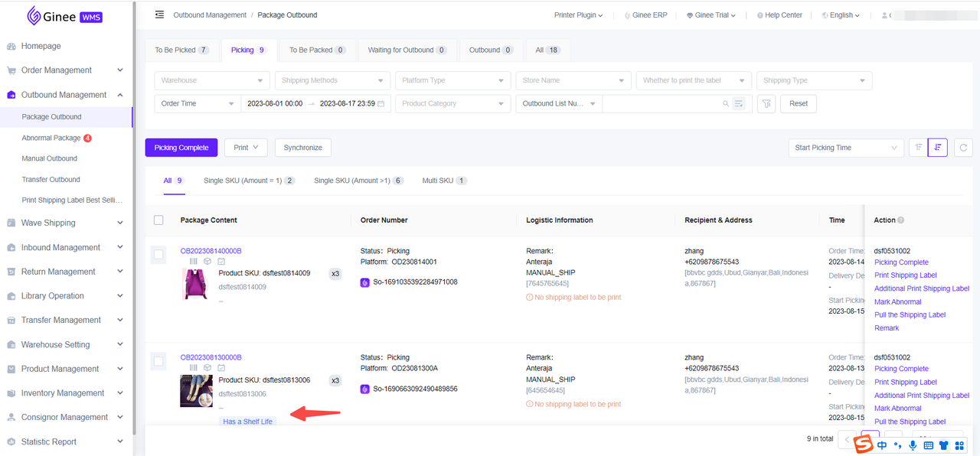The height and width of the screenshot is (456, 980).
Task: Select the Multi SKU filter tab
Action: [x=445, y=181]
